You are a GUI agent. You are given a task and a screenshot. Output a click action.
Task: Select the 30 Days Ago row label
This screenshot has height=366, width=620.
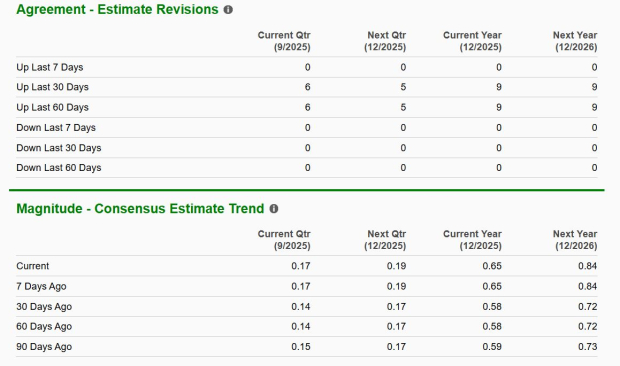pyautogui.click(x=44, y=307)
